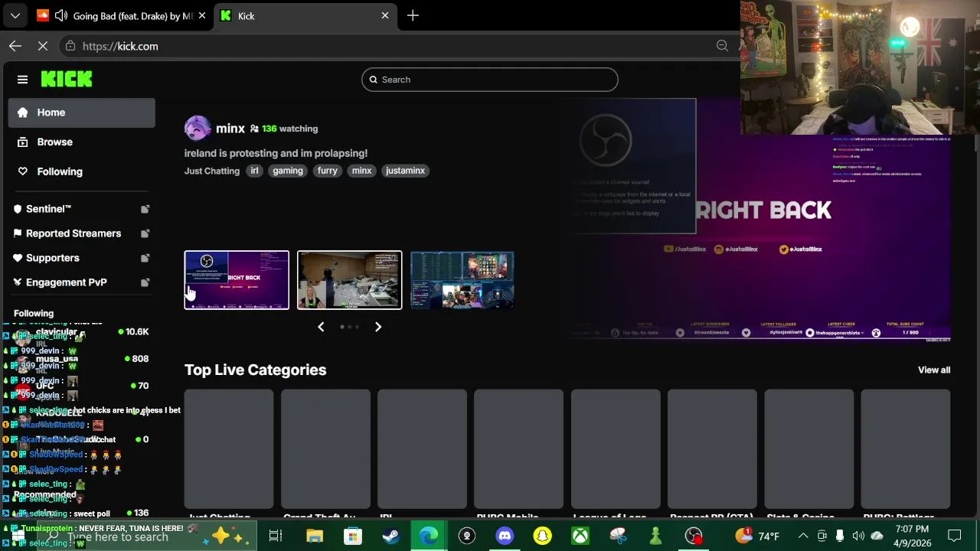This screenshot has width=980, height=551.
Task: Select the furry tag
Action: [328, 171]
